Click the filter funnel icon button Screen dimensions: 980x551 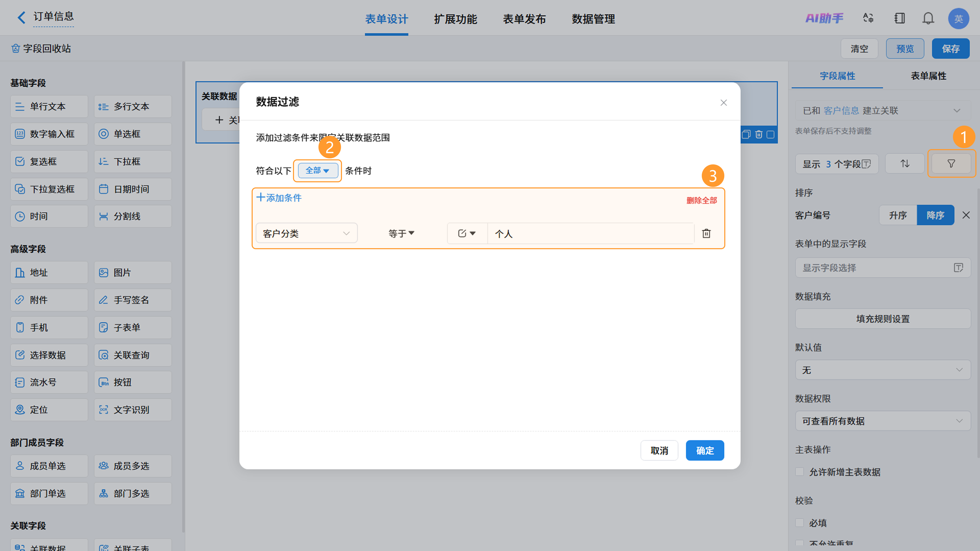pos(951,164)
